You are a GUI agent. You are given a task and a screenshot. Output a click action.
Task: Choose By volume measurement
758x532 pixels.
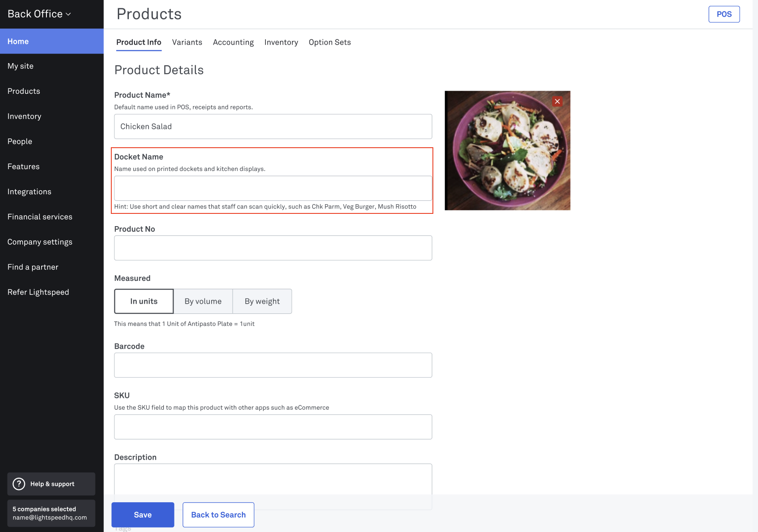tap(203, 301)
